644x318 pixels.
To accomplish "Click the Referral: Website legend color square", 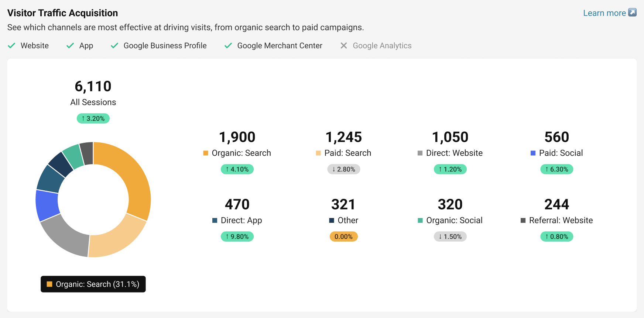I will point(523,221).
